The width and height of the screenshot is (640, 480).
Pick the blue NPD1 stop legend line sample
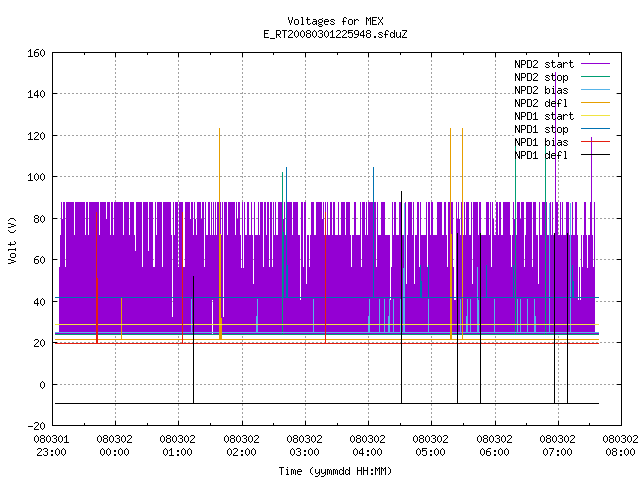595,129
